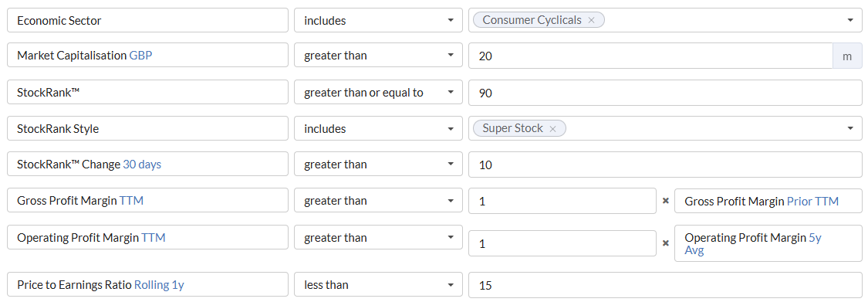Click the StockRank Change value field showing 10
The image size is (868, 302).
point(665,165)
